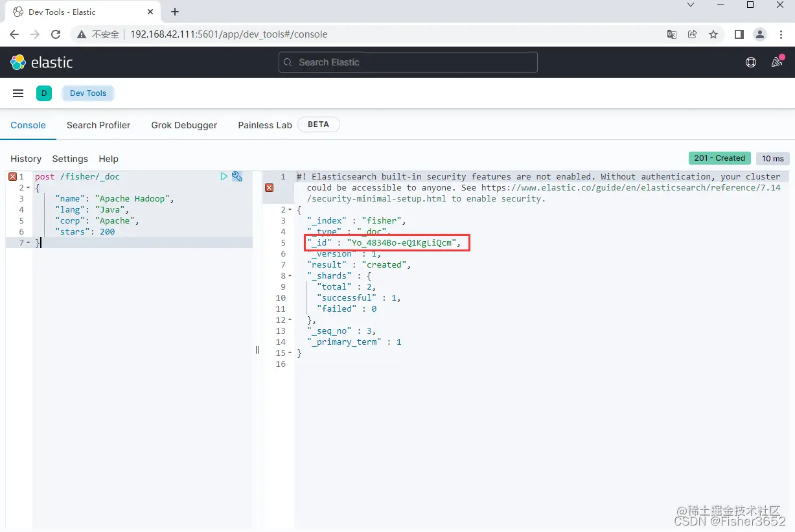Open the tab search chevron in title bar
Screen dimensions: 795x532
pyautogui.click(x=691, y=5)
